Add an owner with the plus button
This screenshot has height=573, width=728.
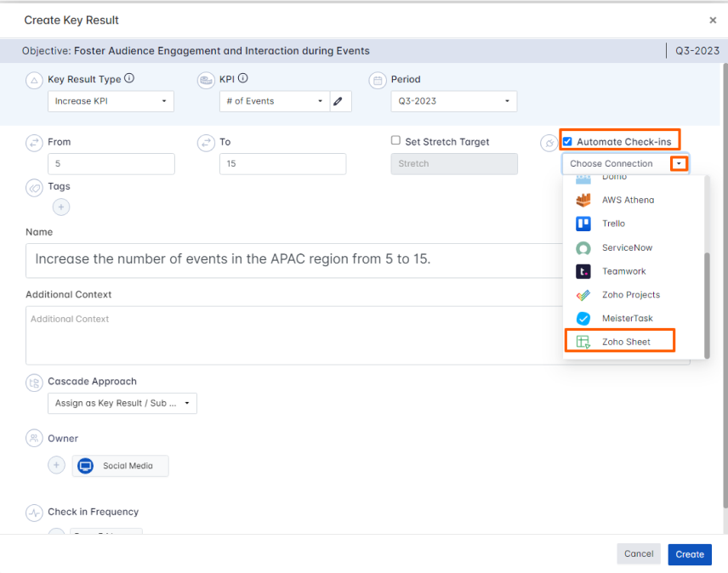[x=57, y=465]
